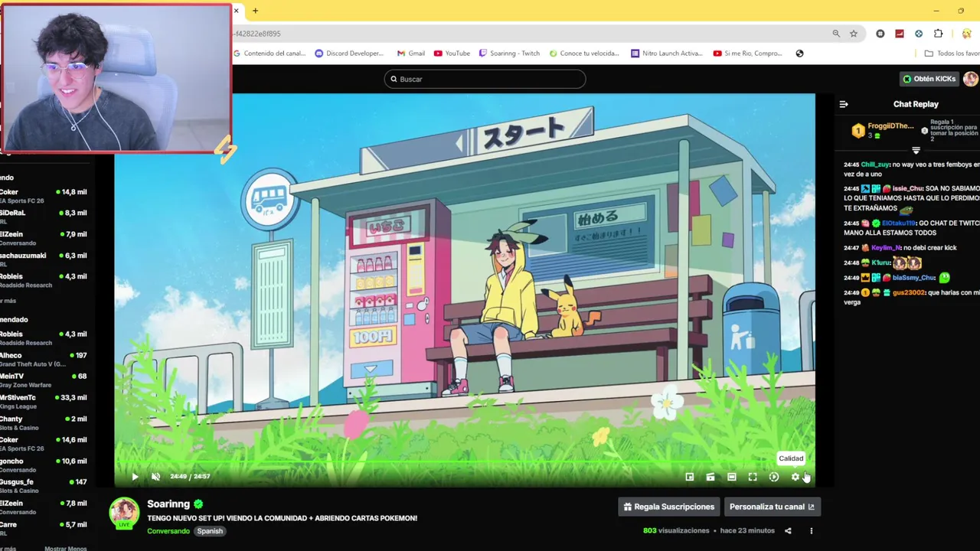
Task: Click Chill_zuy username in chat
Action: click(x=875, y=165)
